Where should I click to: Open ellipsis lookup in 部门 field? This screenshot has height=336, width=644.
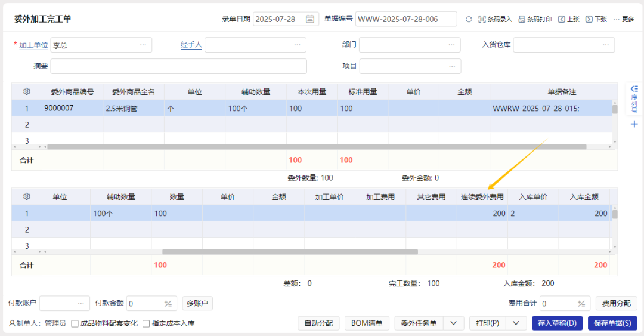(x=451, y=45)
